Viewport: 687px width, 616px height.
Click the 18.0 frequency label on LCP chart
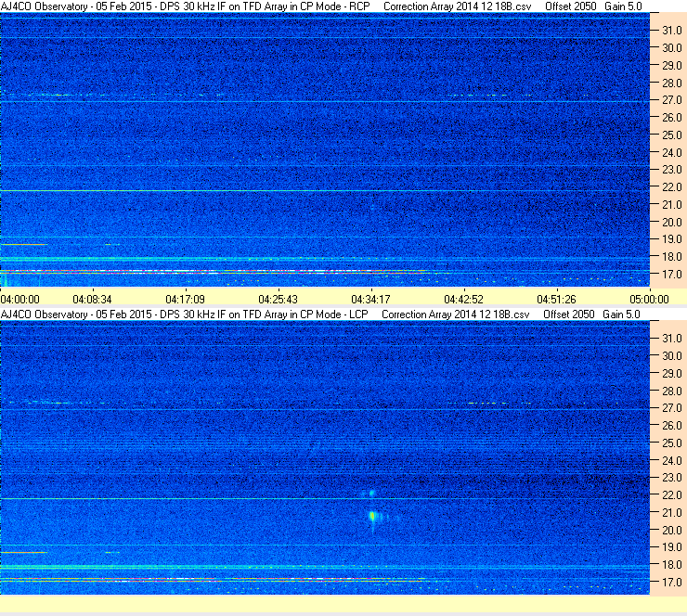pos(671,565)
